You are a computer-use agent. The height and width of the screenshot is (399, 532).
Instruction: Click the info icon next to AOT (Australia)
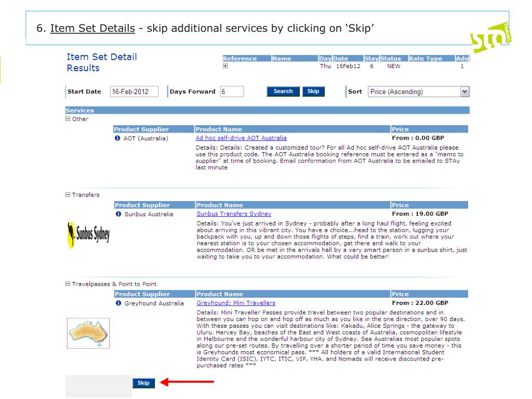[x=117, y=138]
